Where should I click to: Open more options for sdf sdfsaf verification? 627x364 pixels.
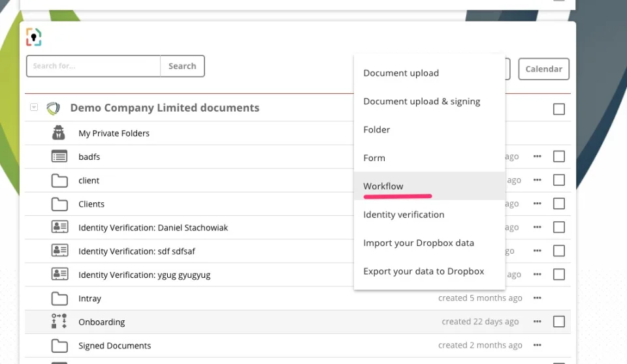[537, 250]
